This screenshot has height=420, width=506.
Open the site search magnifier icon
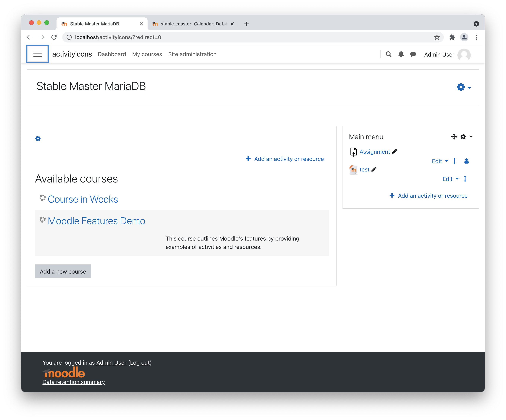click(x=388, y=54)
